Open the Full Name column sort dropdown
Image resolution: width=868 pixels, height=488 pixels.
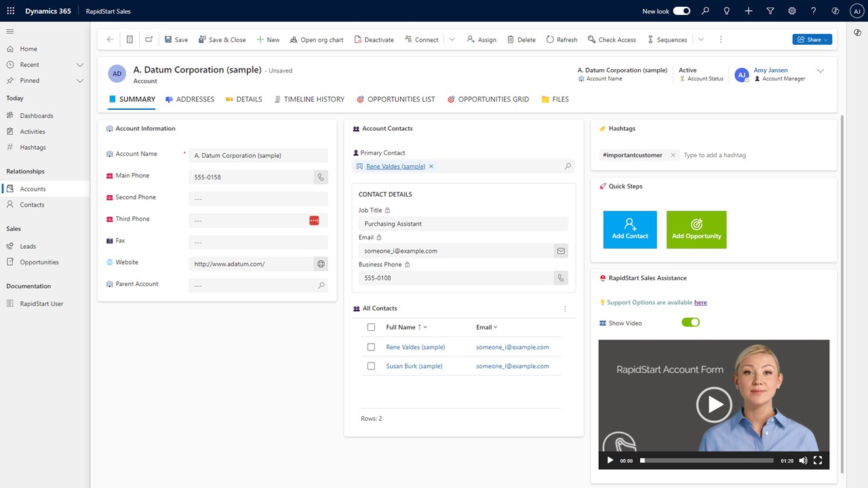[x=425, y=327]
